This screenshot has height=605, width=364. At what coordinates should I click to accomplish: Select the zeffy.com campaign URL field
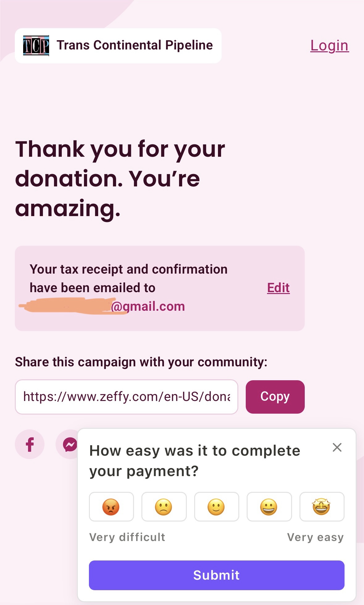click(x=126, y=397)
